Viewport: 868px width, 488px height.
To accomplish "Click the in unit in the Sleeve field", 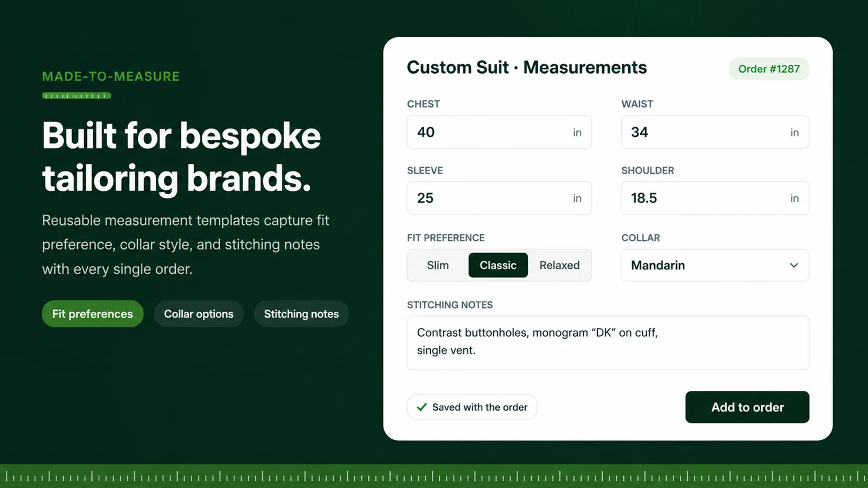I will tap(577, 198).
